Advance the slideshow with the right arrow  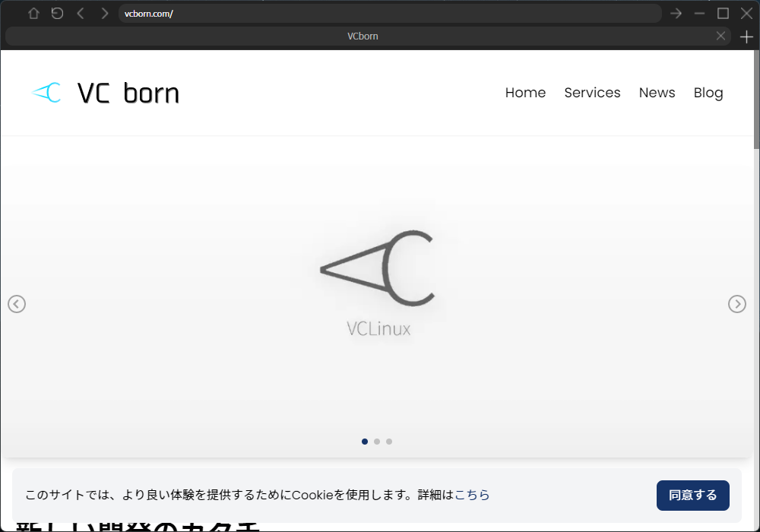(736, 304)
